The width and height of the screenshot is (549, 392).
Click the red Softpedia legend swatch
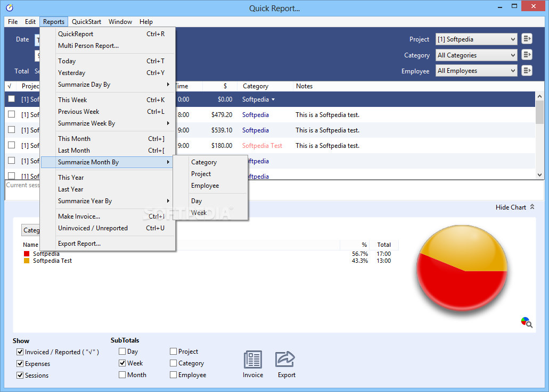[x=27, y=254]
